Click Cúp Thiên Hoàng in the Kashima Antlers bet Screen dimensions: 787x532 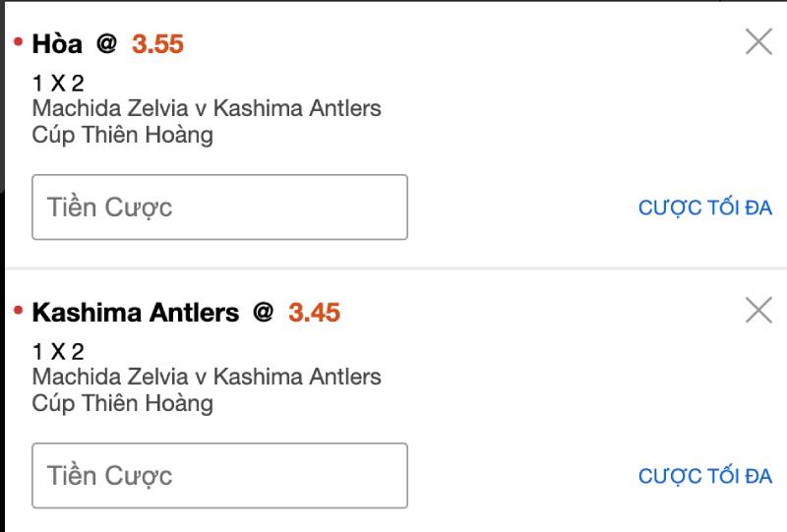coord(122,402)
